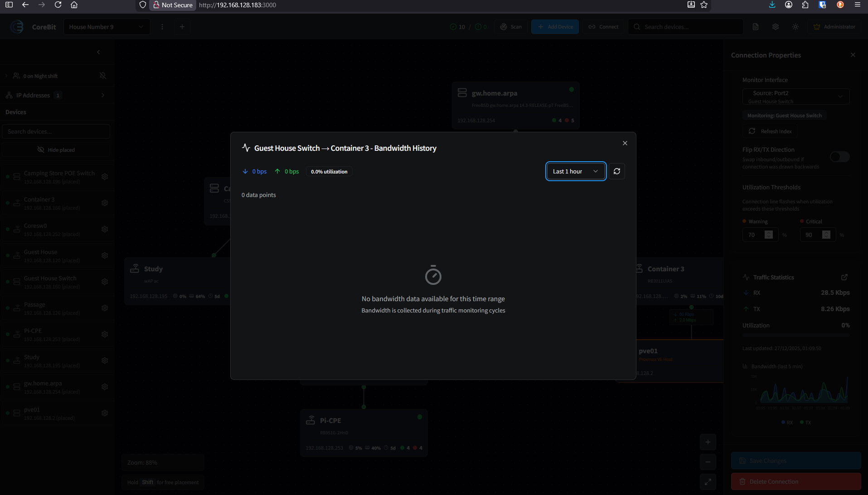The height and width of the screenshot is (495, 868).
Task: Open settings for Coresw0 device
Action: (105, 229)
